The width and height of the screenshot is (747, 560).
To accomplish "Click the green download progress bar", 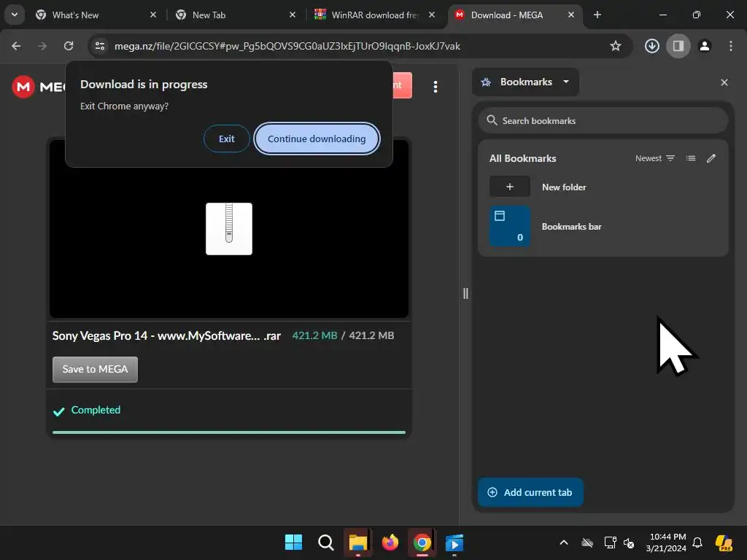I will 229,432.
